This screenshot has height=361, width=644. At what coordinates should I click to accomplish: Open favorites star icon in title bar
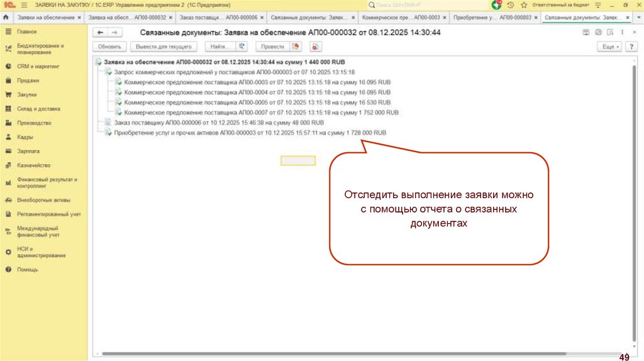[x=524, y=5]
